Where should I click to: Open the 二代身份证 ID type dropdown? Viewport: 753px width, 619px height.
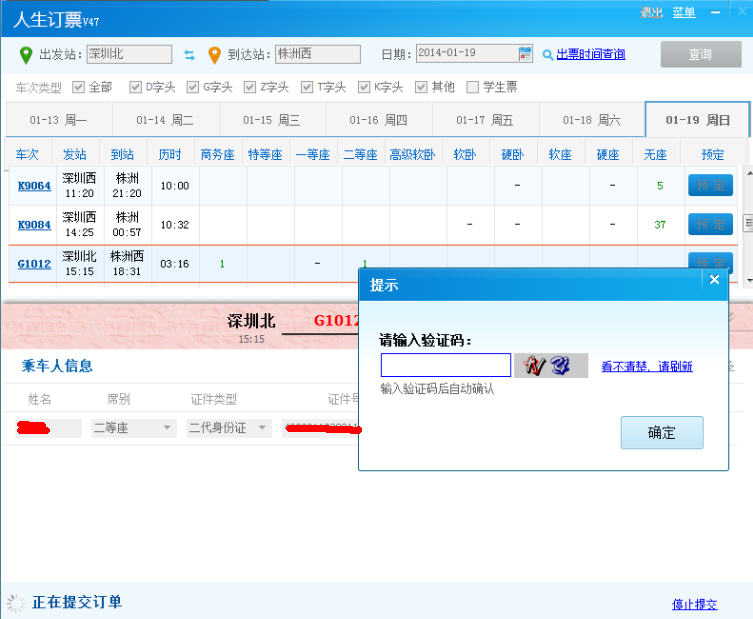[229, 428]
